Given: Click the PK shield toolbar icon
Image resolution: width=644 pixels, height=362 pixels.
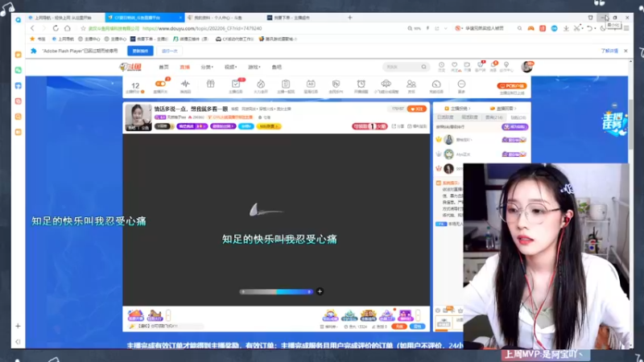Looking at the screenshot, I should pos(336,84).
